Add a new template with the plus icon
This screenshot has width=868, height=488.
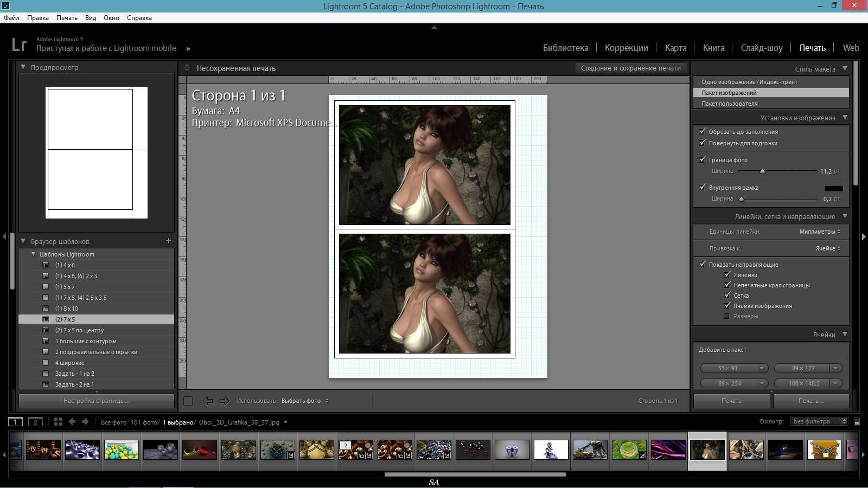click(168, 241)
